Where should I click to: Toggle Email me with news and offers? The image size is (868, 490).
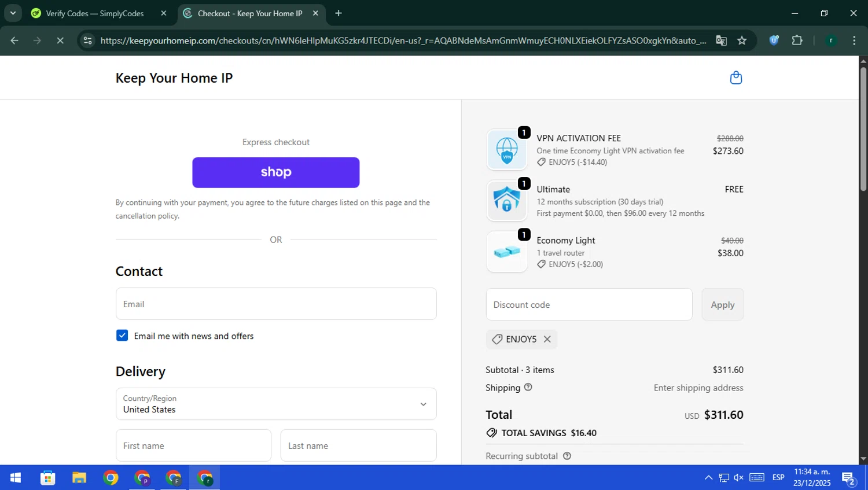pyautogui.click(x=122, y=336)
